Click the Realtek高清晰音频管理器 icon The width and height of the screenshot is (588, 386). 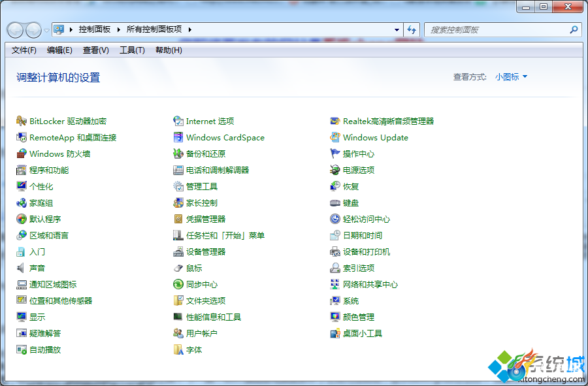point(335,121)
